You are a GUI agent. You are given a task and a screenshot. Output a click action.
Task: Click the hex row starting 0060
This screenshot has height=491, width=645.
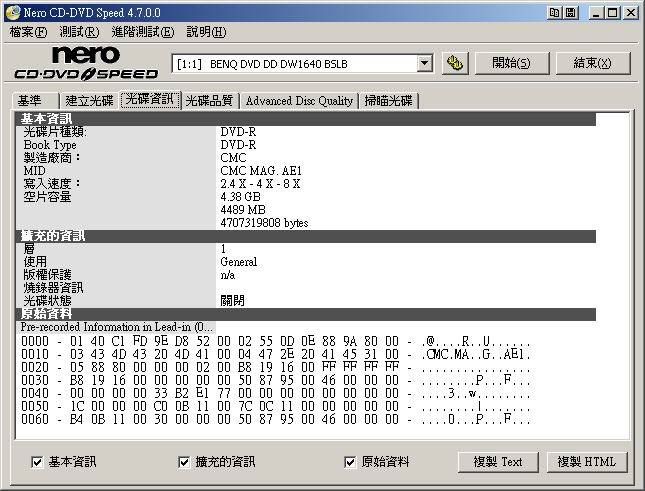[x=276, y=419]
